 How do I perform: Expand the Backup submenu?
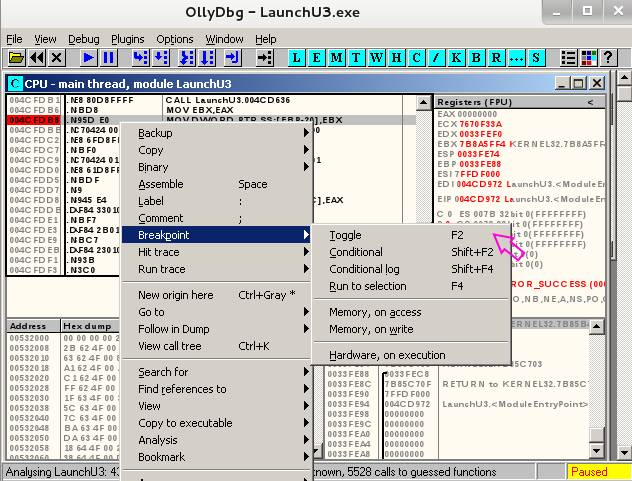pos(217,133)
